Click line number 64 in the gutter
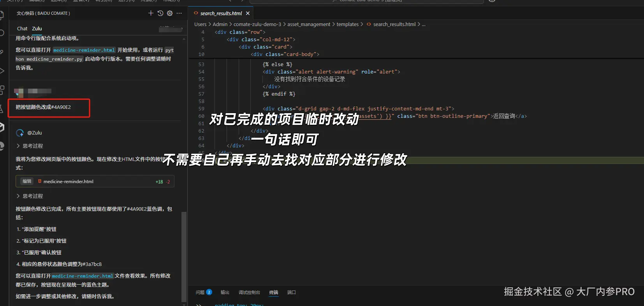 tap(201, 145)
